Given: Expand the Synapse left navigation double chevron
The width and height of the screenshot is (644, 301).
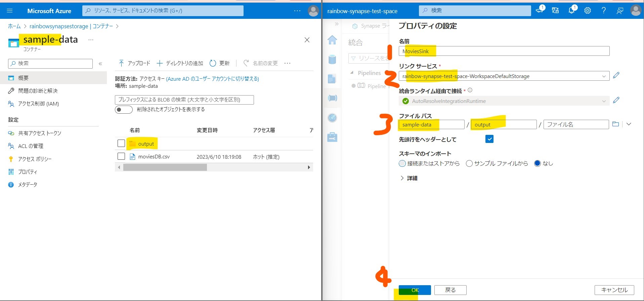Looking at the screenshot, I should [337, 24].
